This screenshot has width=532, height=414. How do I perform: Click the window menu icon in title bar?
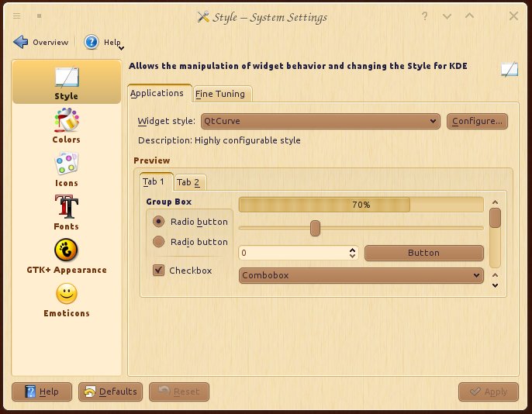pos(16,16)
